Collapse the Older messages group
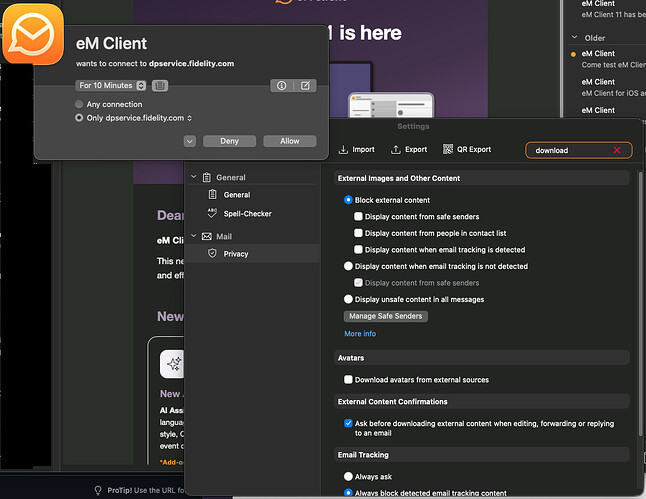Viewport: 646px width, 499px height. [574, 37]
